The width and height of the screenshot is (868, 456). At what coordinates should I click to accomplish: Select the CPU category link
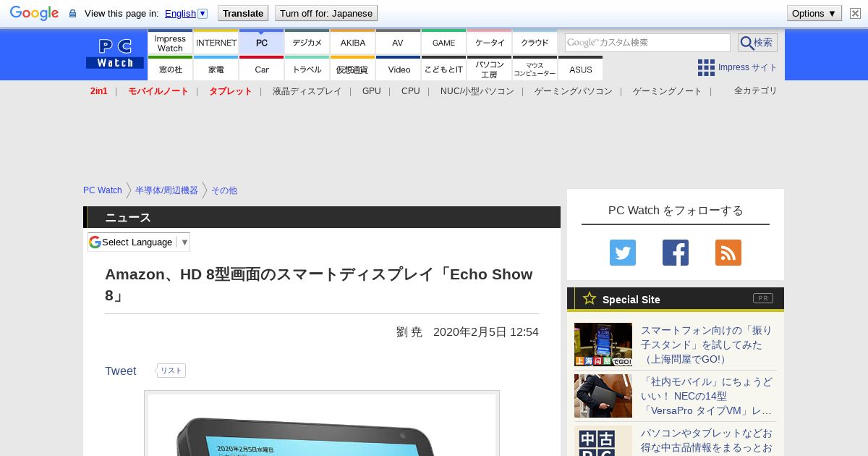tap(411, 91)
